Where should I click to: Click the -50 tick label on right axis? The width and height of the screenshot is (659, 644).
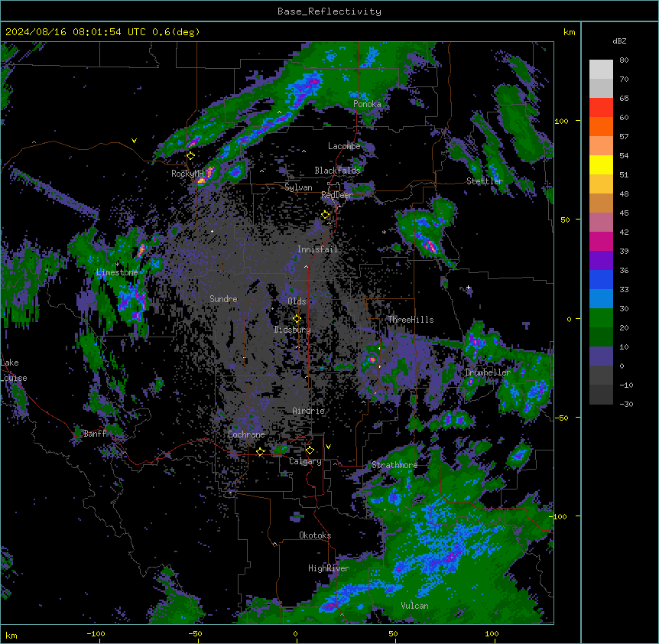point(561,418)
